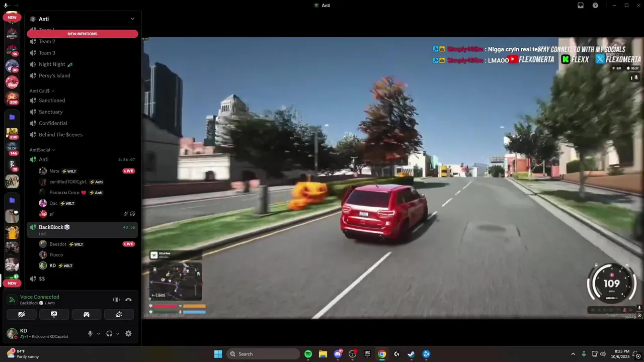Open the Discord inbox icon
This screenshot has width=644, height=362.
click(581, 6)
